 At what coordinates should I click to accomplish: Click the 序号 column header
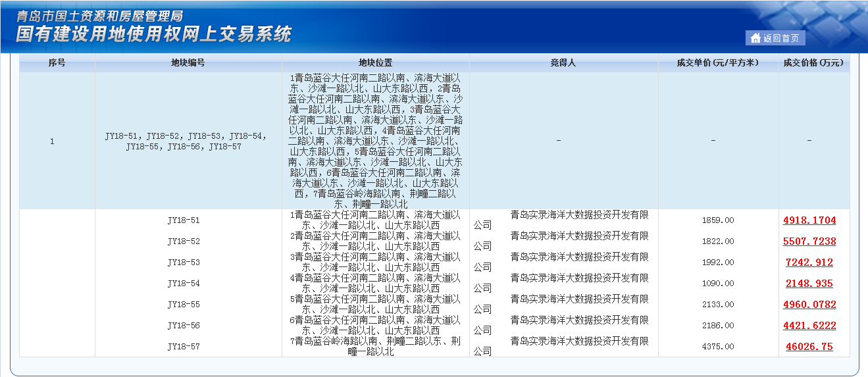click(57, 63)
